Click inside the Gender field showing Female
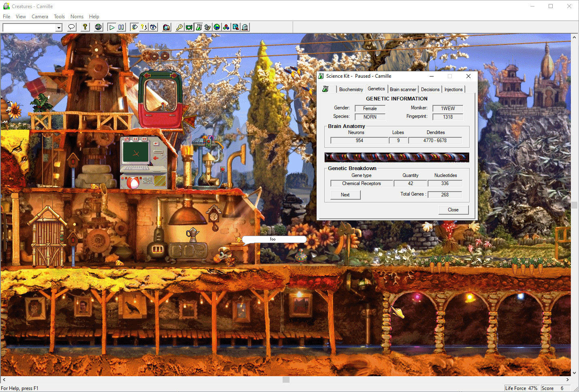The width and height of the screenshot is (579, 392). (370, 108)
